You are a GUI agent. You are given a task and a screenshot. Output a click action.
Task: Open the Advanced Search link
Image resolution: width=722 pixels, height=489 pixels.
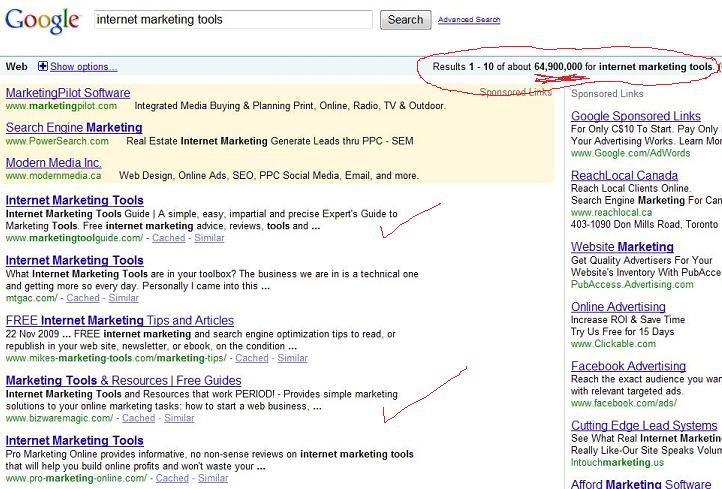pos(469,20)
